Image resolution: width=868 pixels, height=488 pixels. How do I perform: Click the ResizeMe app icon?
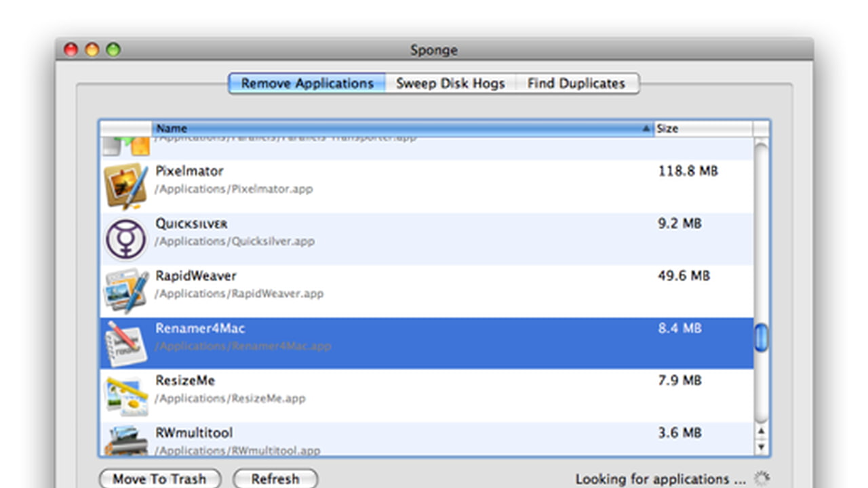tap(125, 396)
